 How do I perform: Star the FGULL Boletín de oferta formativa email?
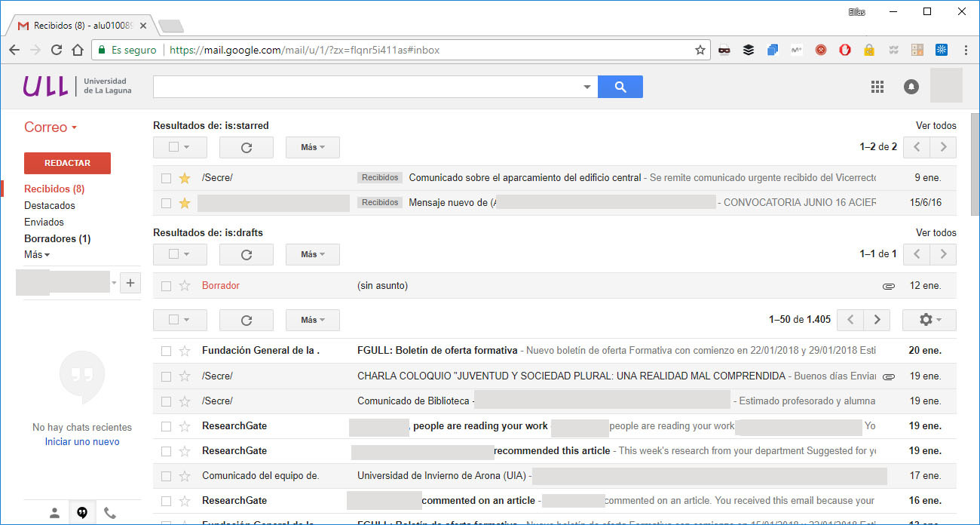pyautogui.click(x=184, y=350)
